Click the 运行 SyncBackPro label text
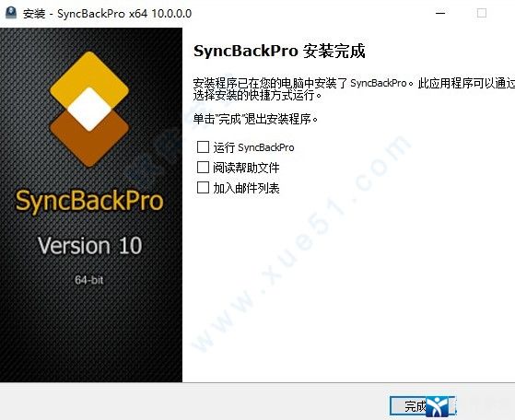The height and width of the screenshot is (420, 515). (x=253, y=147)
